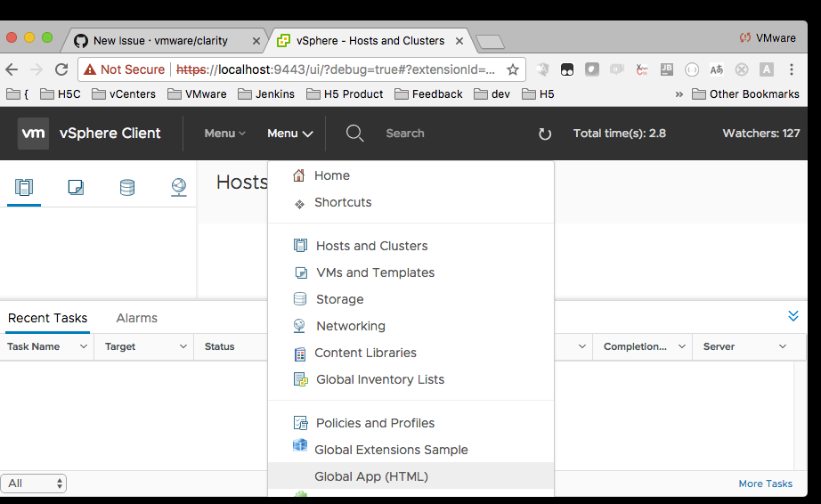Open Task Name column filter chevron

pyautogui.click(x=83, y=346)
